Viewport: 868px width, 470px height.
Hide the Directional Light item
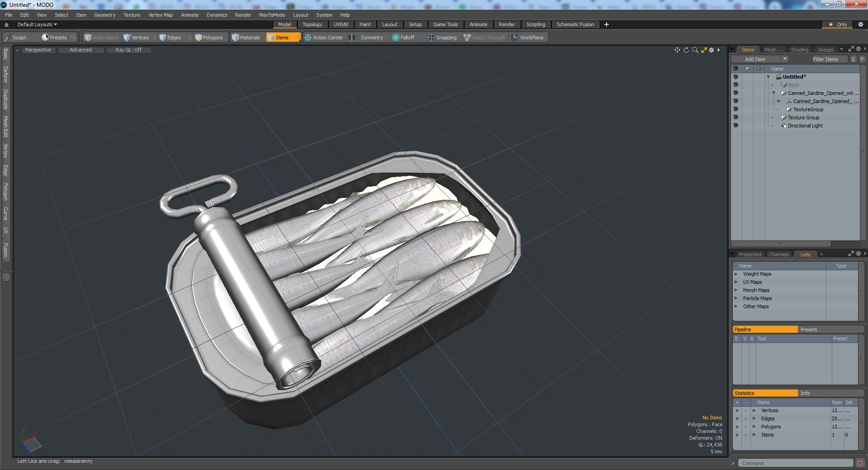[735, 126]
